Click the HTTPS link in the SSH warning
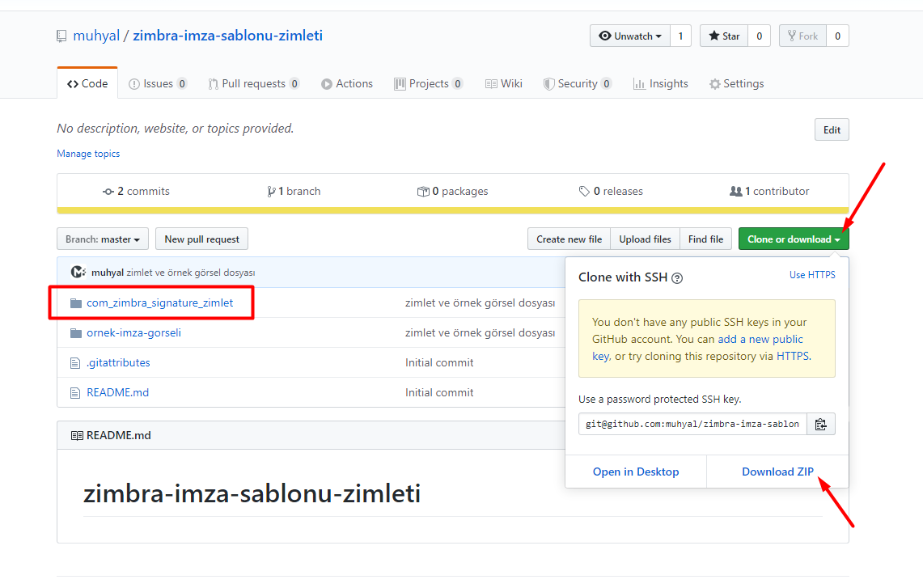The height and width of the screenshot is (588, 923). [792, 356]
